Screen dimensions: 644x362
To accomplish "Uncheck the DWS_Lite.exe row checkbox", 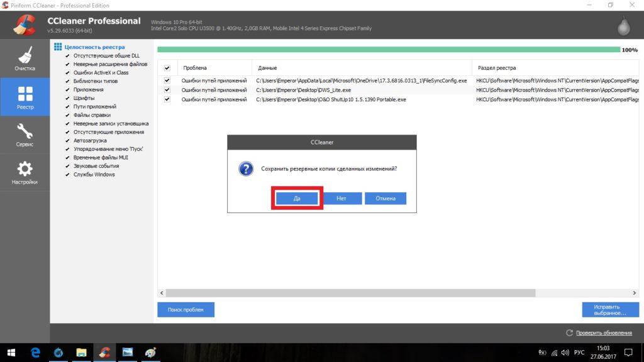I will tap(167, 90).
